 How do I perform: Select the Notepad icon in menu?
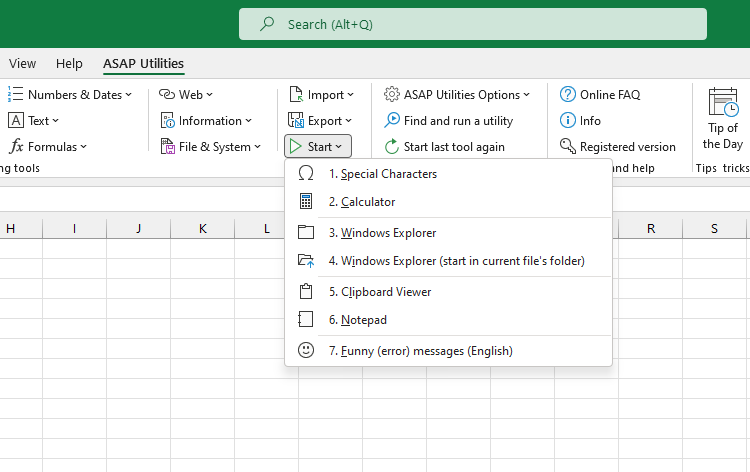[x=306, y=319]
